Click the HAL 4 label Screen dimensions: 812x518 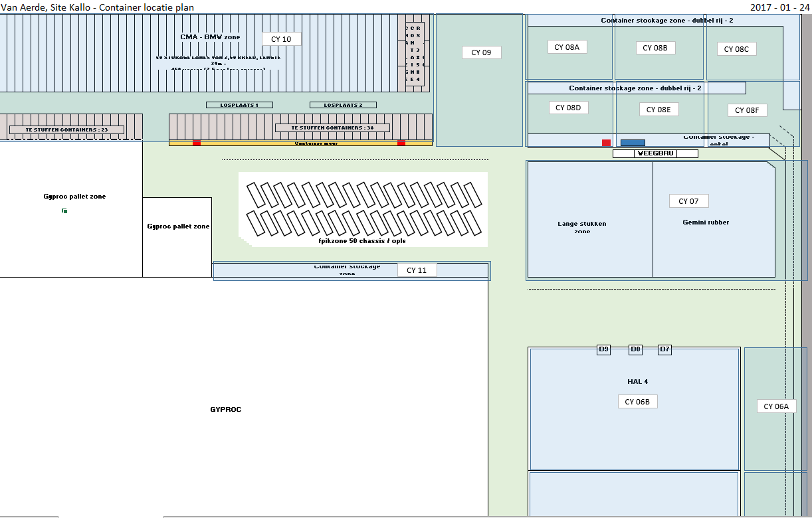pos(637,381)
